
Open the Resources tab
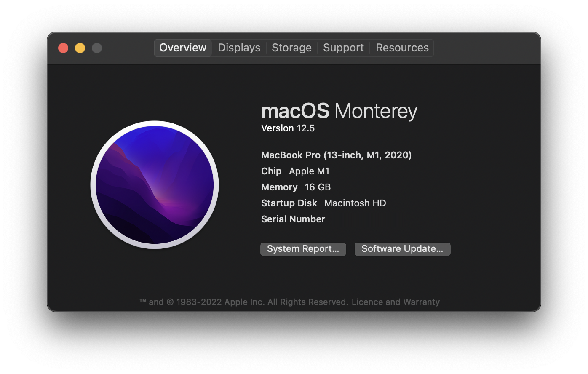tap(402, 48)
